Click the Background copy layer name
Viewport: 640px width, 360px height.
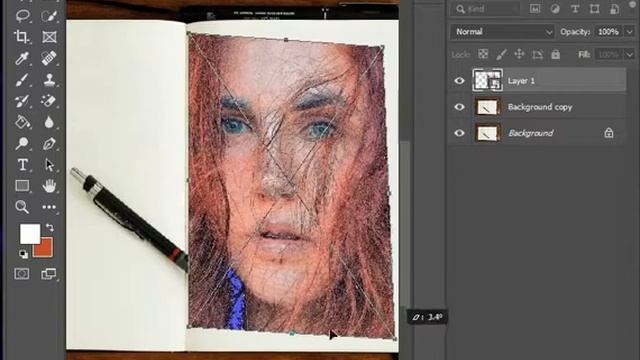540,107
